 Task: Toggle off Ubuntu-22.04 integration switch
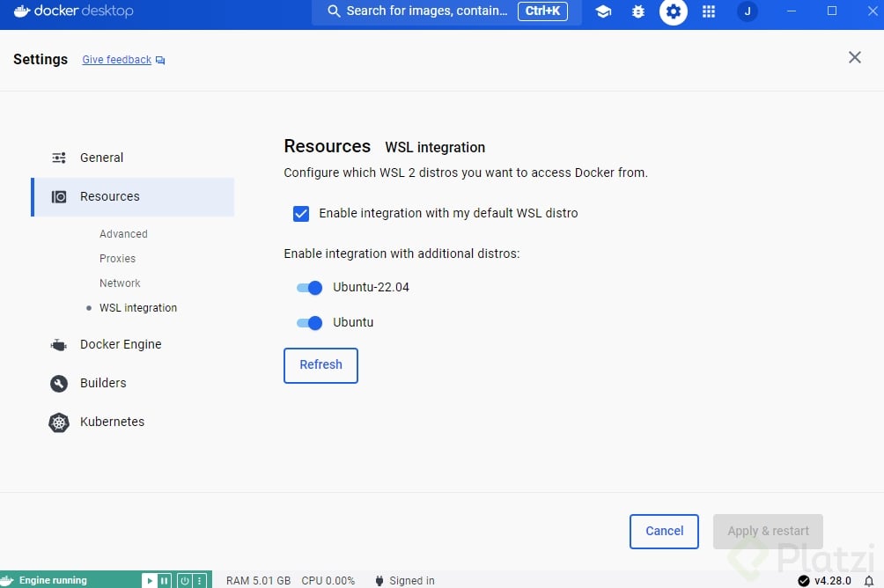click(x=309, y=288)
